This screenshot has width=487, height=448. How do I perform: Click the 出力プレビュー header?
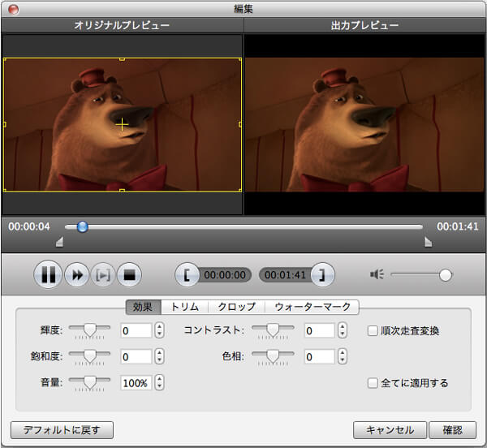click(364, 25)
